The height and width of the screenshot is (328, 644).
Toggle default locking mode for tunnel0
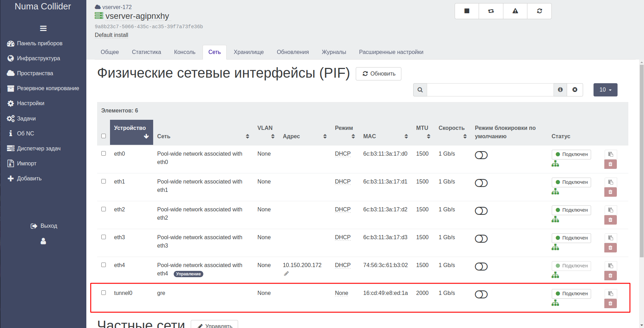481,294
